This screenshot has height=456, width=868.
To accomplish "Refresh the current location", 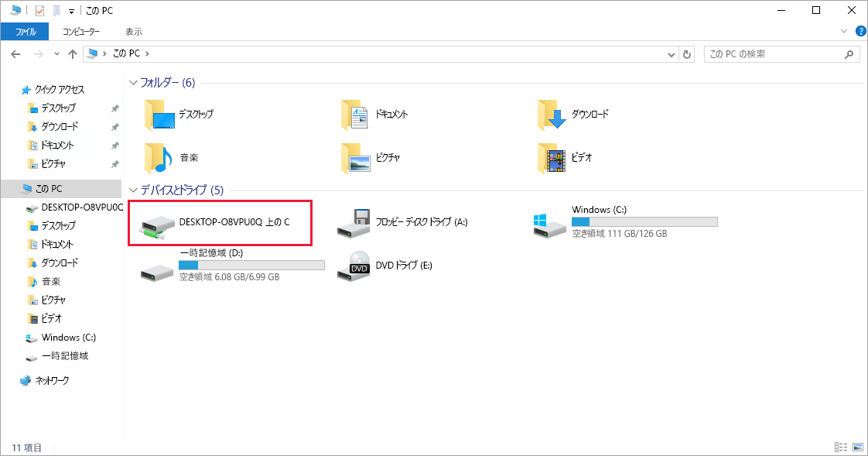I will click(x=686, y=54).
